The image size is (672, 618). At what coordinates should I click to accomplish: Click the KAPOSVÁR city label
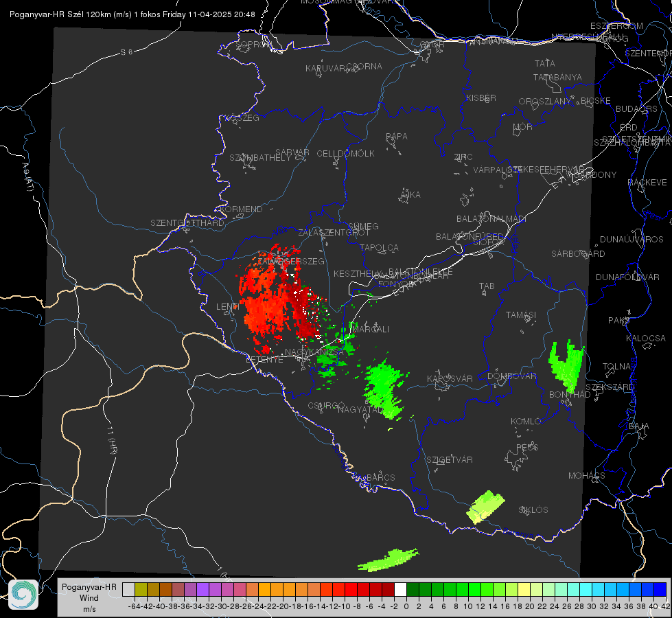point(450,378)
